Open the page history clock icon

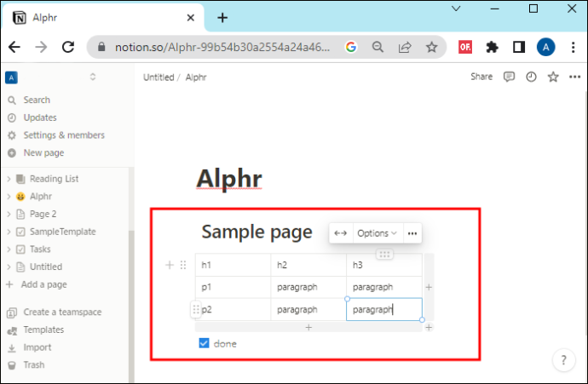tap(531, 77)
